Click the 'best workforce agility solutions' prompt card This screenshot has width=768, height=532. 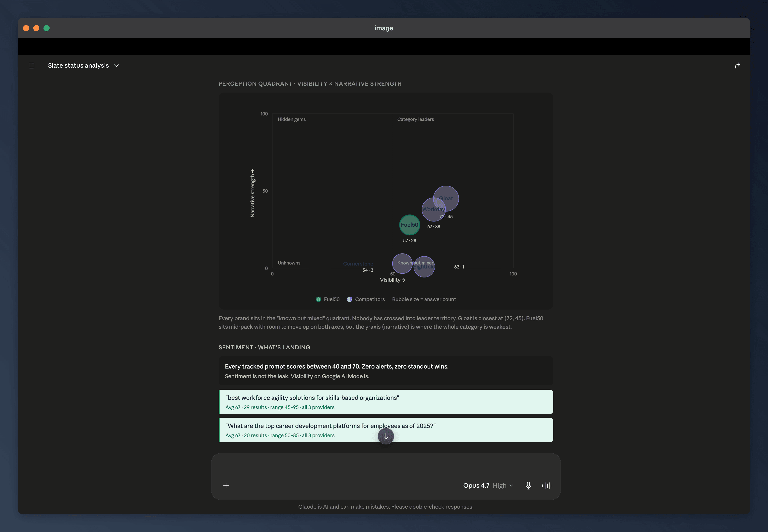tap(386, 402)
